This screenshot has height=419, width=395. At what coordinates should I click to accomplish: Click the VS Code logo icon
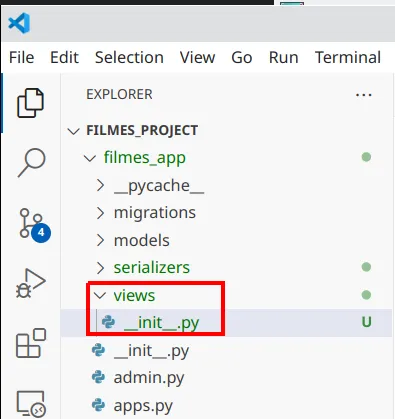[19, 23]
